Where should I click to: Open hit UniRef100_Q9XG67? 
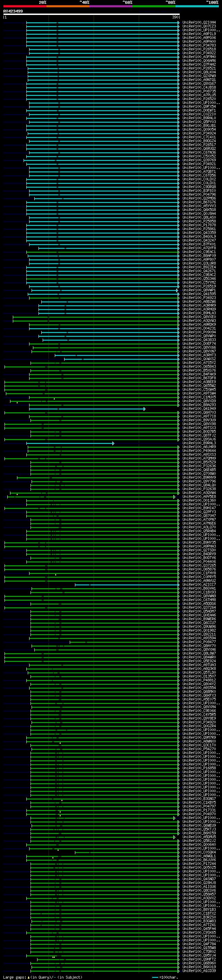coord(199,83)
